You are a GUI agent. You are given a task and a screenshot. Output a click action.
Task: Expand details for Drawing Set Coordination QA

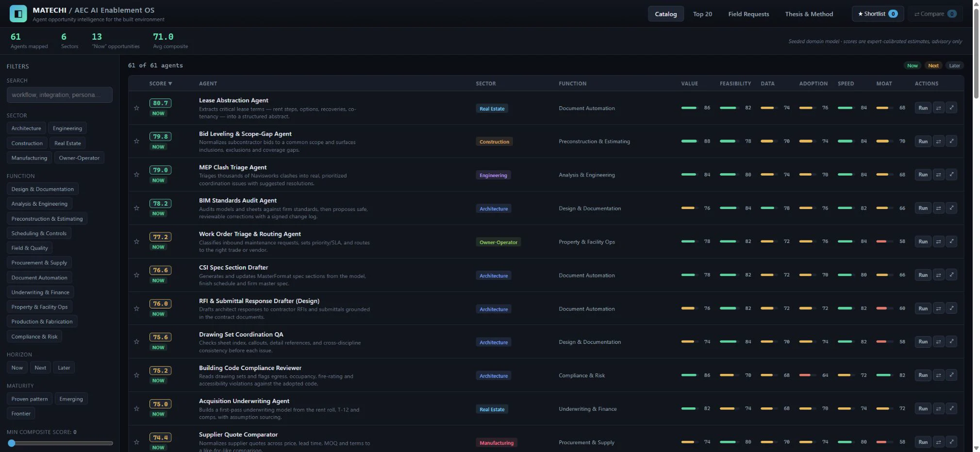pos(951,341)
